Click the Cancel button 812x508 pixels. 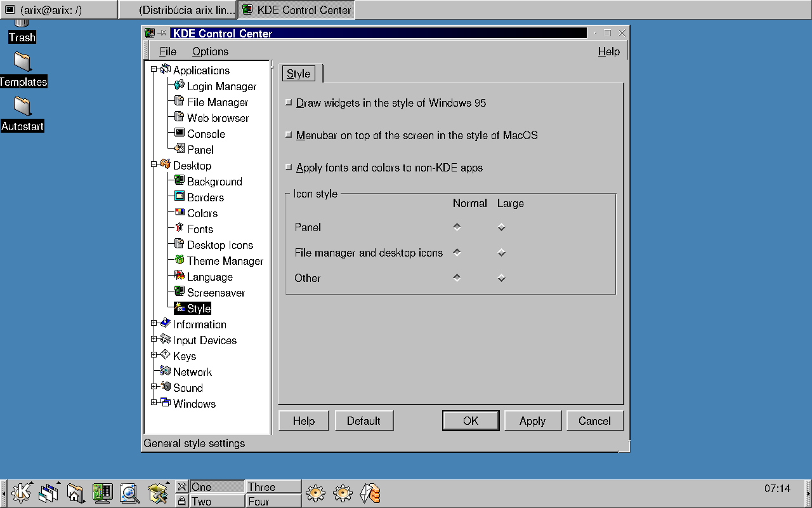click(x=594, y=420)
